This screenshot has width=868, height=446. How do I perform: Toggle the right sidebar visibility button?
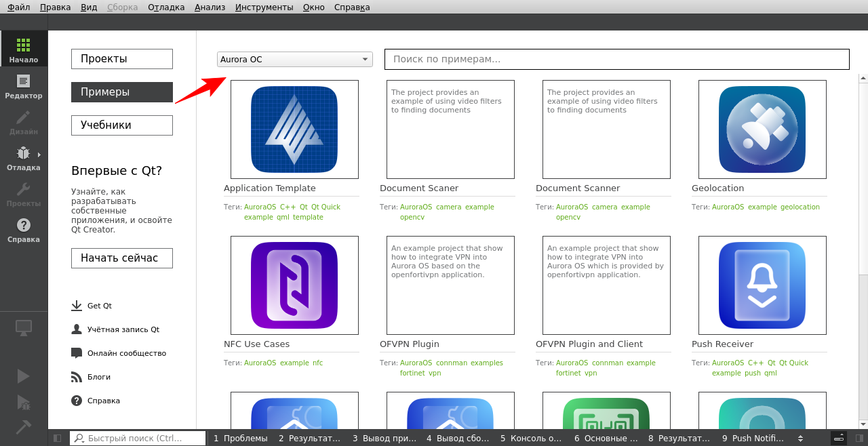pos(859,439)
